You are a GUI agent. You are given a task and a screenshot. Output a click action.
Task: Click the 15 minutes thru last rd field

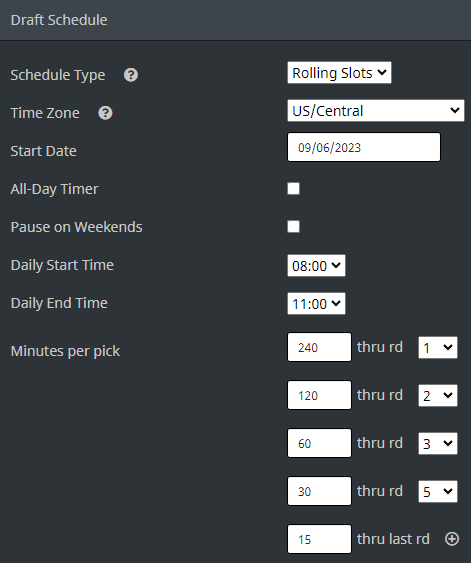tap(319, 539)
